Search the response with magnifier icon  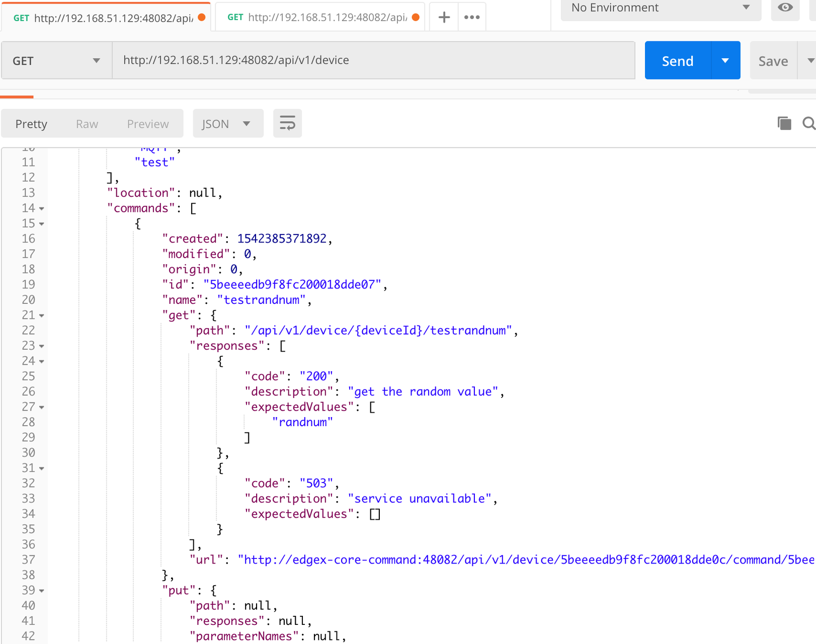pos(808,123)
